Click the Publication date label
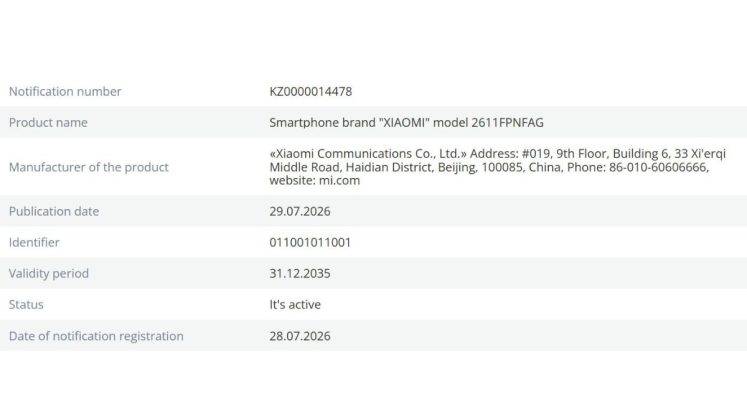The width and height of the screenshot is (747, 420). click(54, 211)
